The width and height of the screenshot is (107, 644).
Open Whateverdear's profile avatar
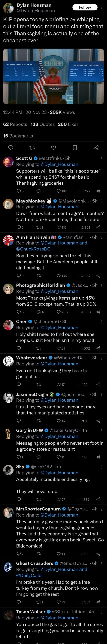pos(8,361)
